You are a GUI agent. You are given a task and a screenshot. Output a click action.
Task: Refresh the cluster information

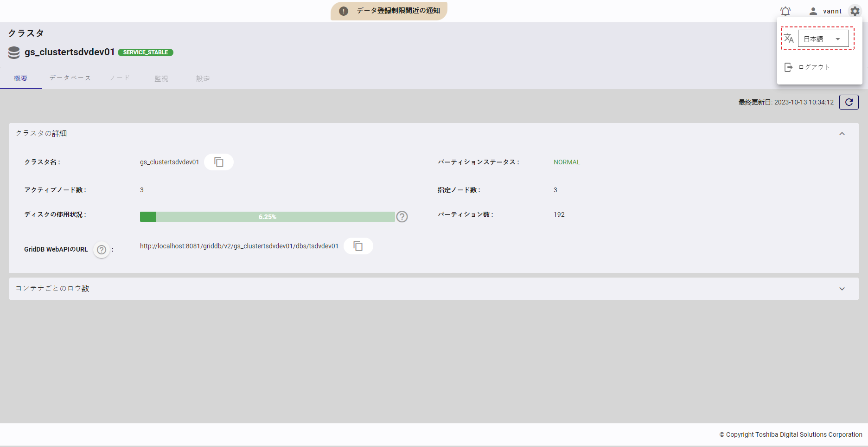[x=849, y=102]
